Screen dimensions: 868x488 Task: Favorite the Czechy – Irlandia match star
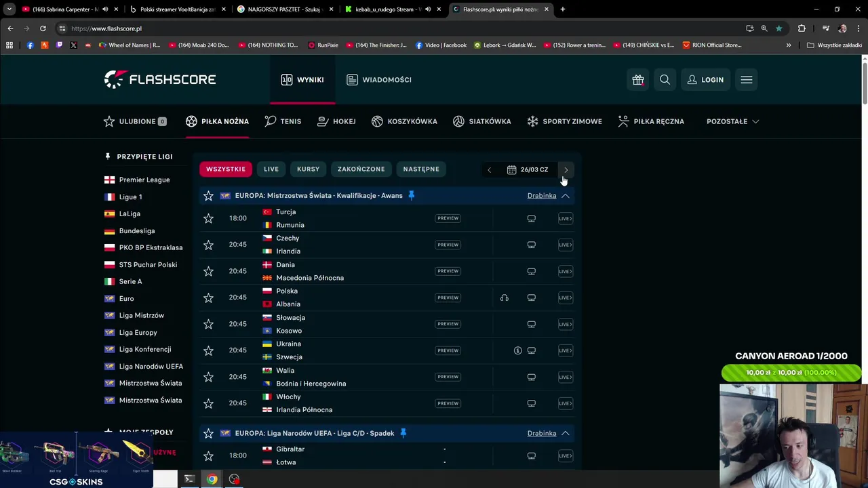(x=208, y=245)
